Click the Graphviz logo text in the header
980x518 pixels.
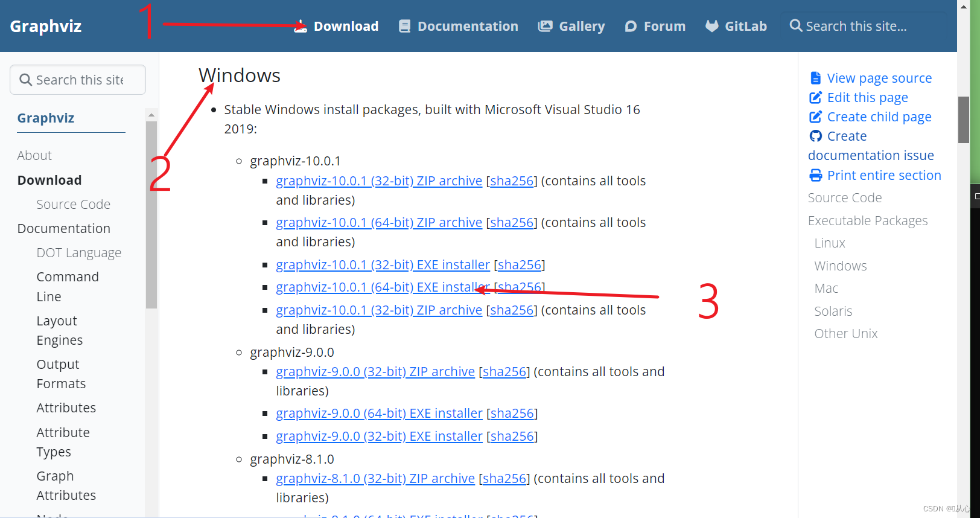coord(46,27)
